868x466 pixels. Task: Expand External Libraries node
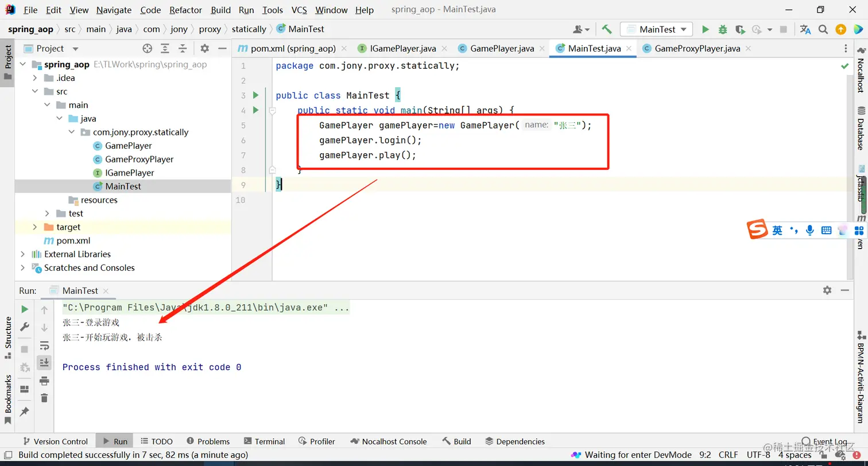point(22,254)
